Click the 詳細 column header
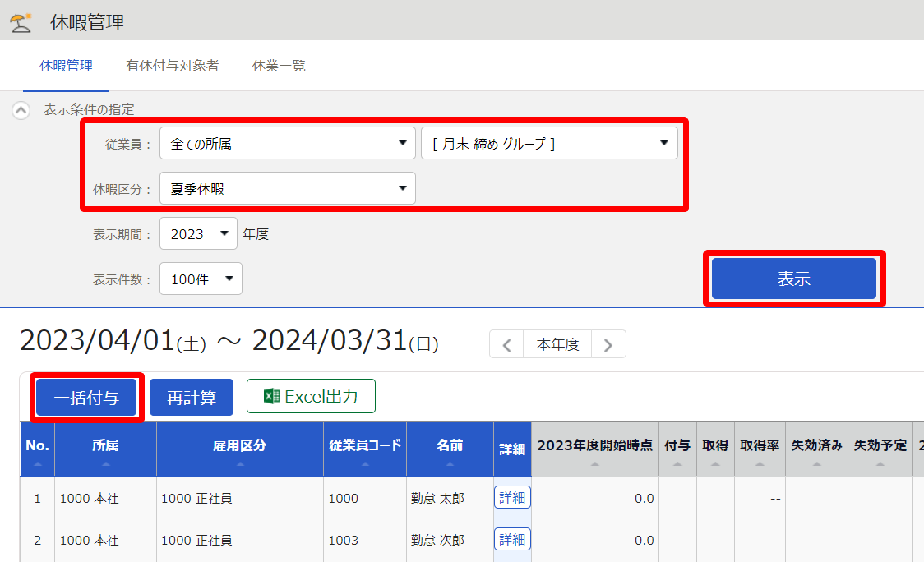924x562 pixels. 512,449
